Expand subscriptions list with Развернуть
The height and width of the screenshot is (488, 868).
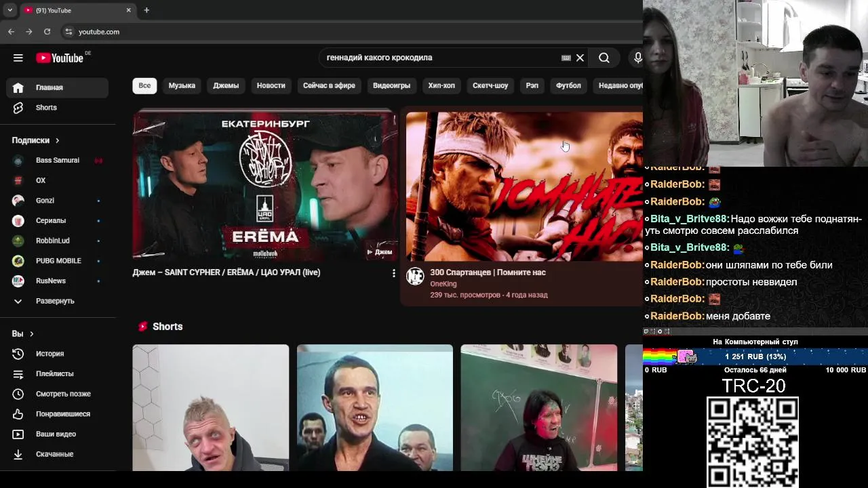(57, 301)
